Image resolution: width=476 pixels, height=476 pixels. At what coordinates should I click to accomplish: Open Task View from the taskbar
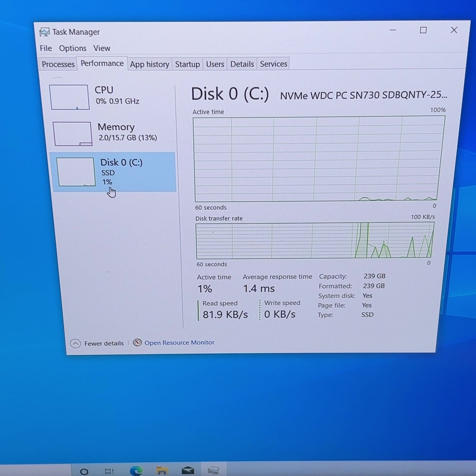[x=109, y=471]
